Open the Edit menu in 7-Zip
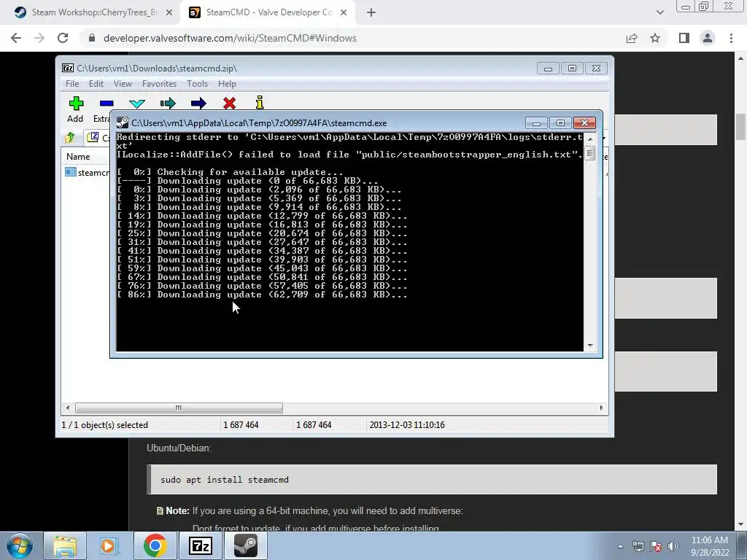This screenshot has height=560, width=747. click(96, 84)
